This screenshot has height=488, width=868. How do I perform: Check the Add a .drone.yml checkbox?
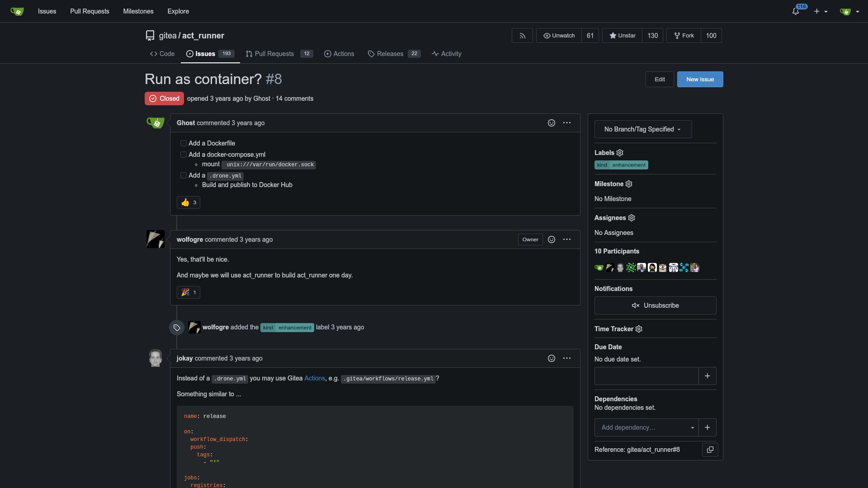[x=184, y=175]
